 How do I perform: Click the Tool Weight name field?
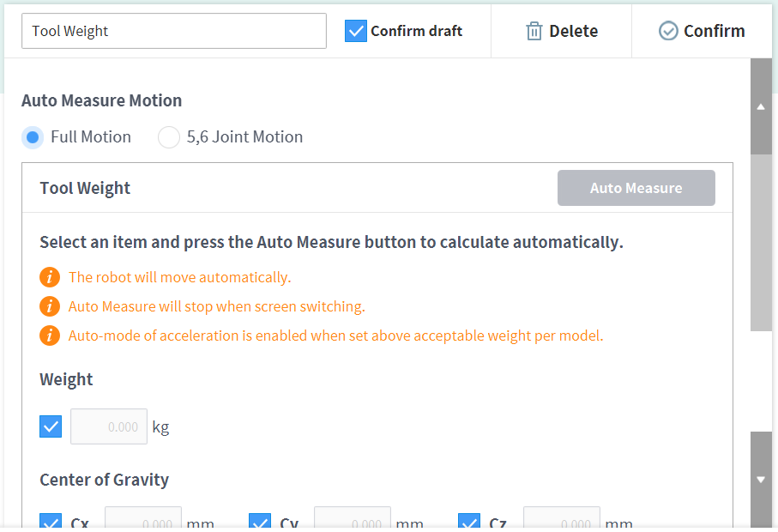pos(173,31)
